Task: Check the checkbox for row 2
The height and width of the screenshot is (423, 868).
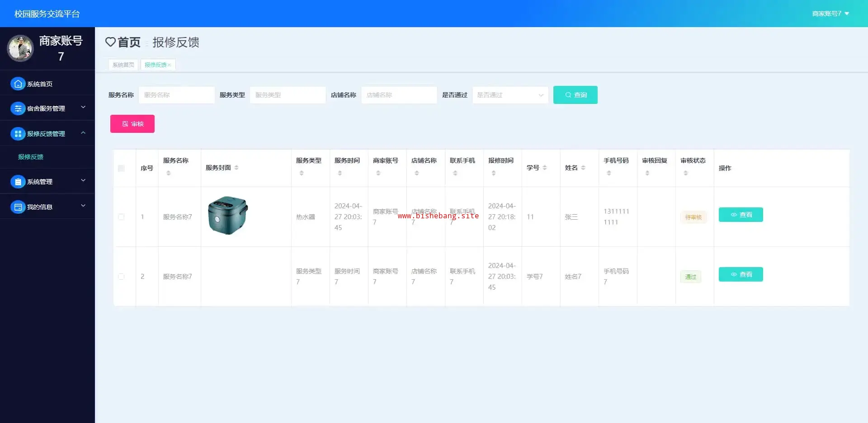Action: pos(121,277)
